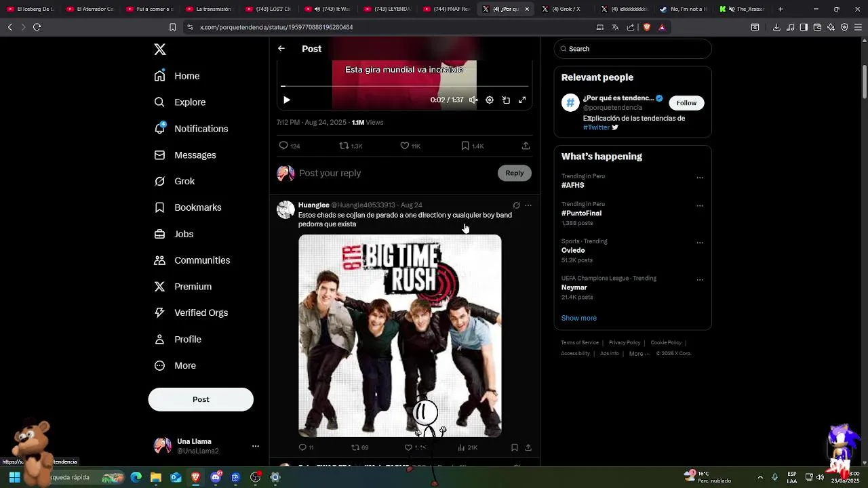Viewport: 868px width, 488px height.
Task: Enter fullscreen on the video
Action: pos(522,100)
